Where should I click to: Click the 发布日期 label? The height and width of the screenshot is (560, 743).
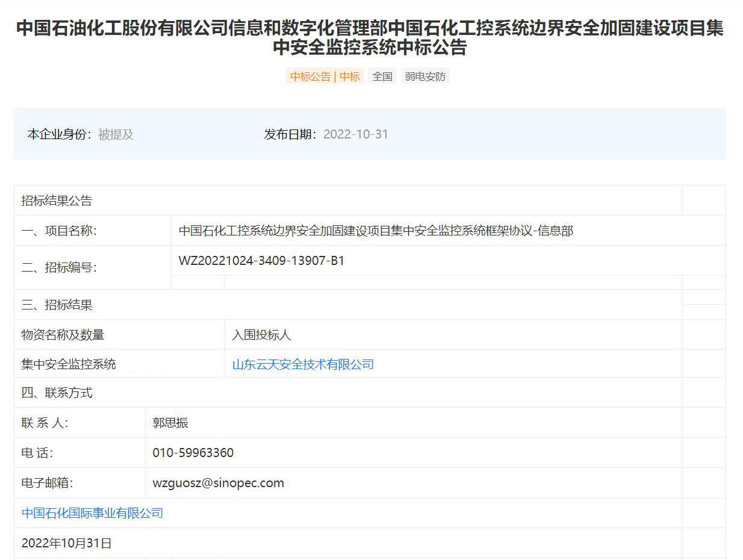[290, 134]
